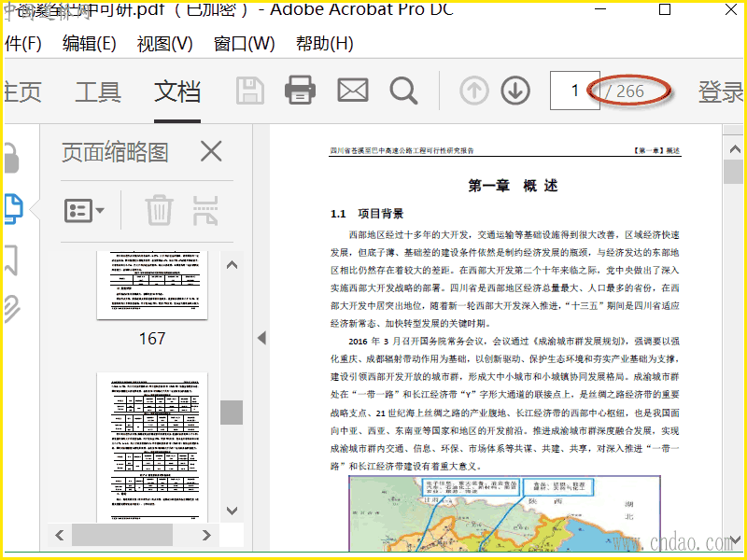Switch to the 文档 tab
The image size is (747, 560).
pos(177,91)
